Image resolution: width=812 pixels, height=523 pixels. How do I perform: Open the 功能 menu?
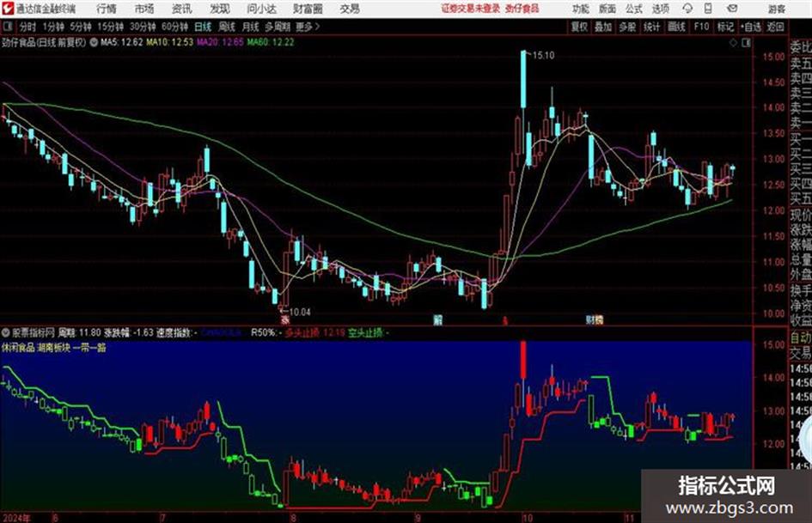click(x=581, y=9)
